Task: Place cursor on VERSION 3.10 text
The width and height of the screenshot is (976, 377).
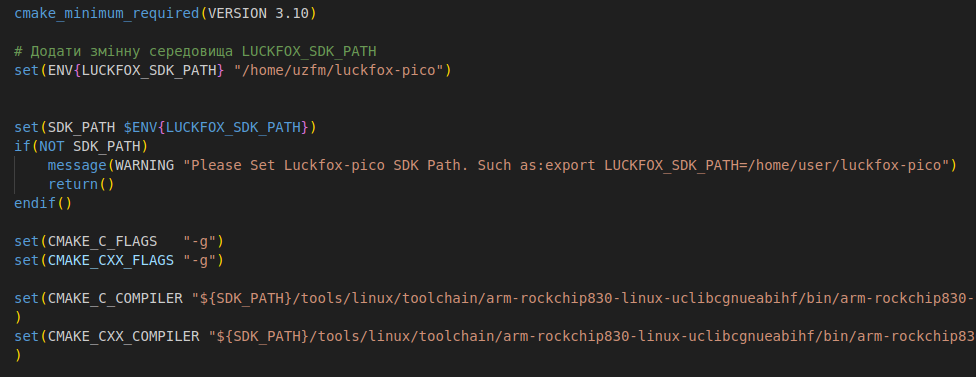Action: click(258, 14)
